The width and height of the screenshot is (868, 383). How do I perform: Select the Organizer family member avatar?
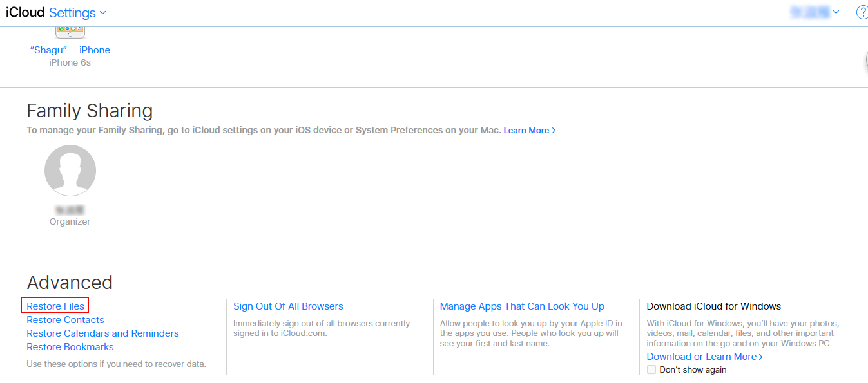(70, 171)
